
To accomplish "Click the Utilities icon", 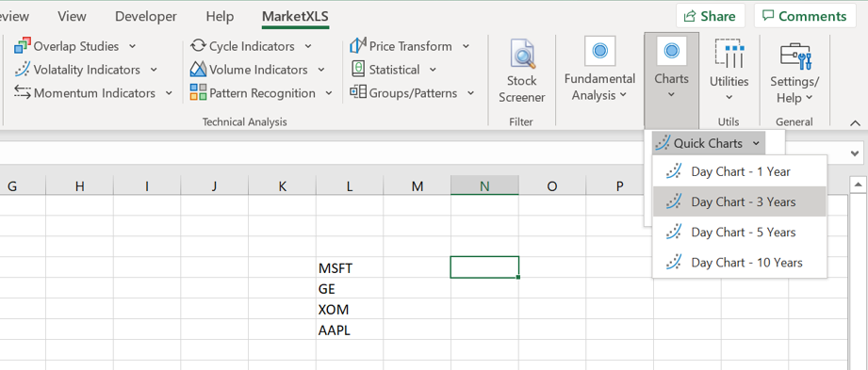I will click(729, 53).
